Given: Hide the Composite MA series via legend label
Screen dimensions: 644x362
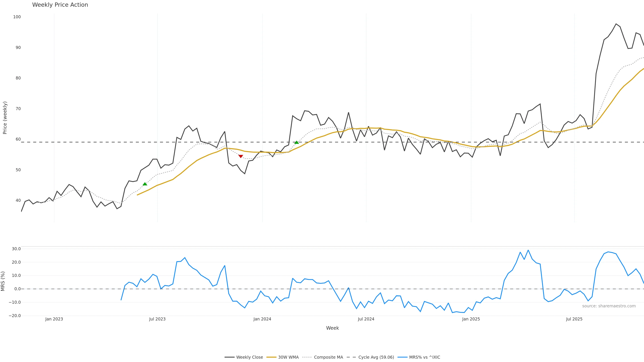Looking at the screenshot, I should pos(328,357).
